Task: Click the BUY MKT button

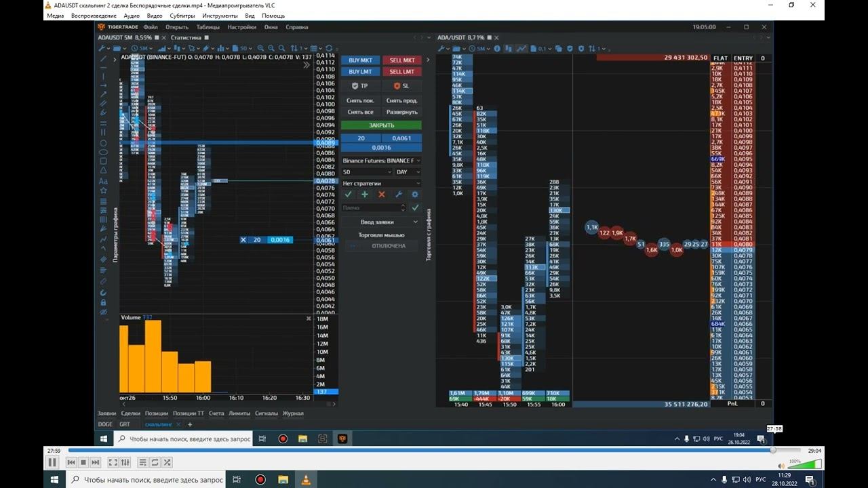Action: [360, 60]
